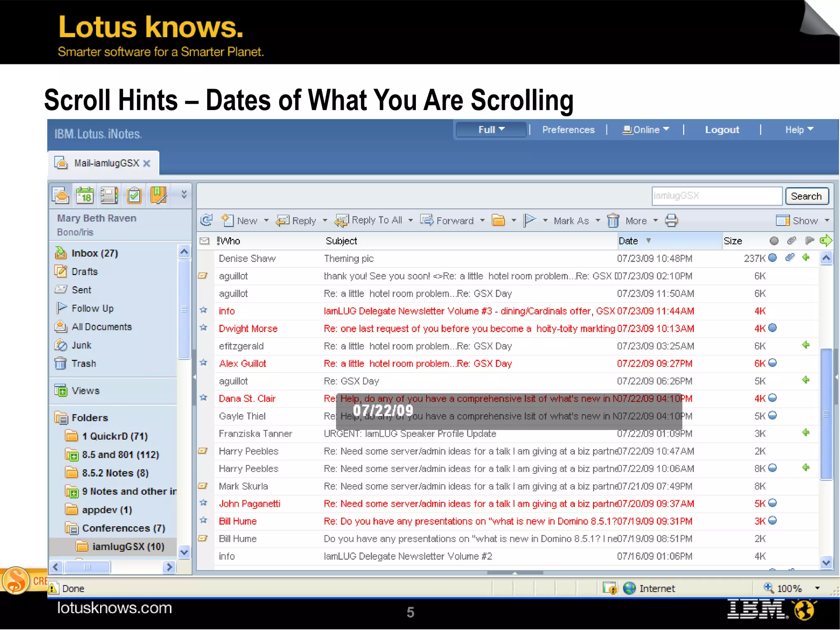Click the Inbox tray icon in the sidebar
Viewport: 840px width, 630px height.
tap(61, 253)
